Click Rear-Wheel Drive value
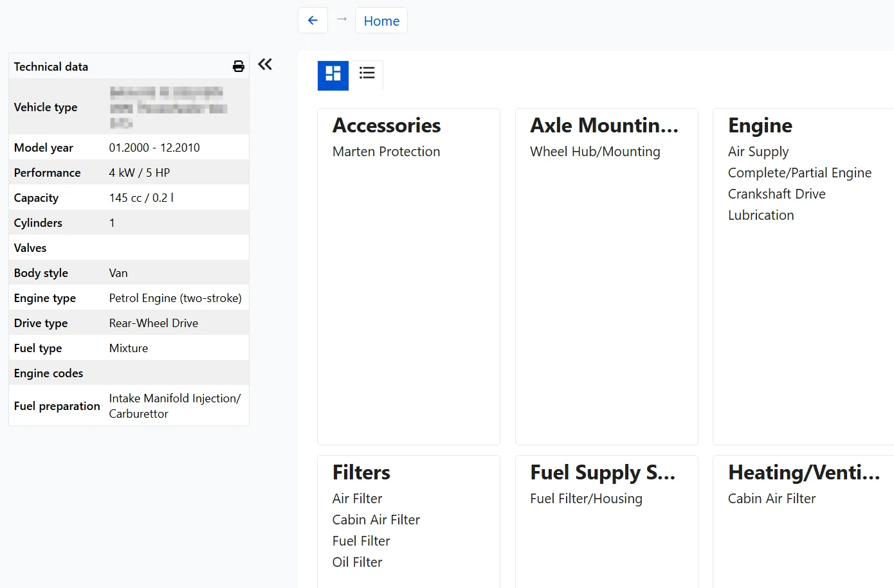Screen dimensions: 894x588 pos(154,323)
